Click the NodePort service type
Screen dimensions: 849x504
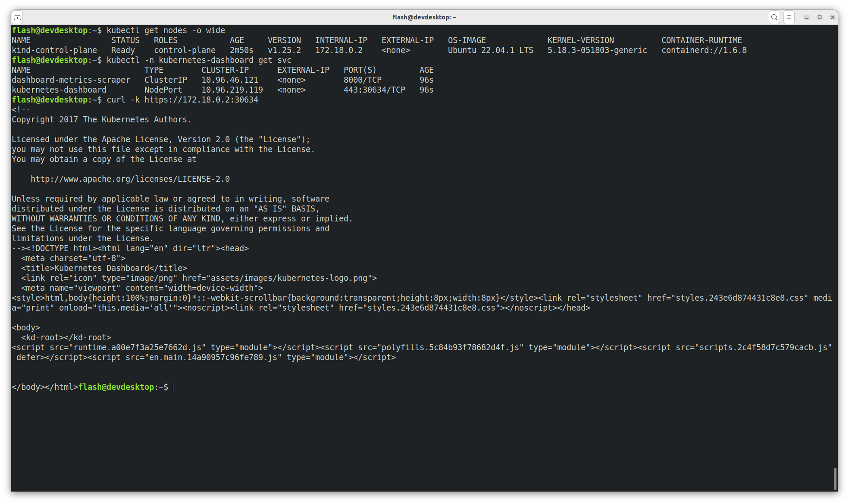click(x=163, y=90)
